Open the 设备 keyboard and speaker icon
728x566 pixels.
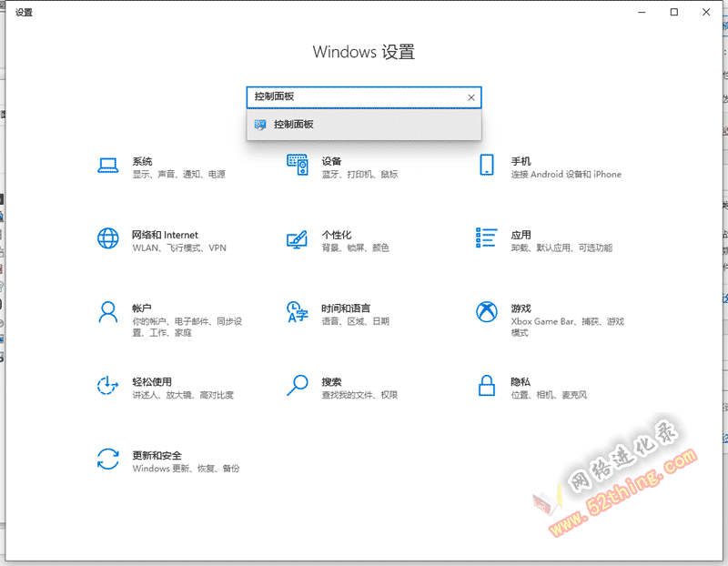point(298,165)
